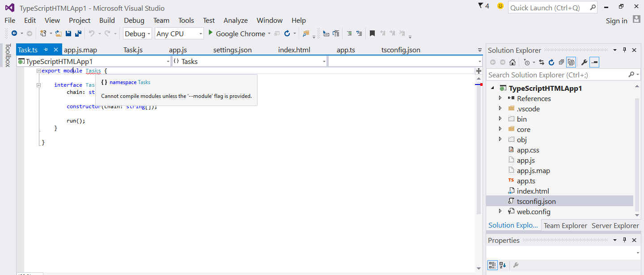
Task: Toggle Show All Files in Solution Explorer
Action: (571, 63)
